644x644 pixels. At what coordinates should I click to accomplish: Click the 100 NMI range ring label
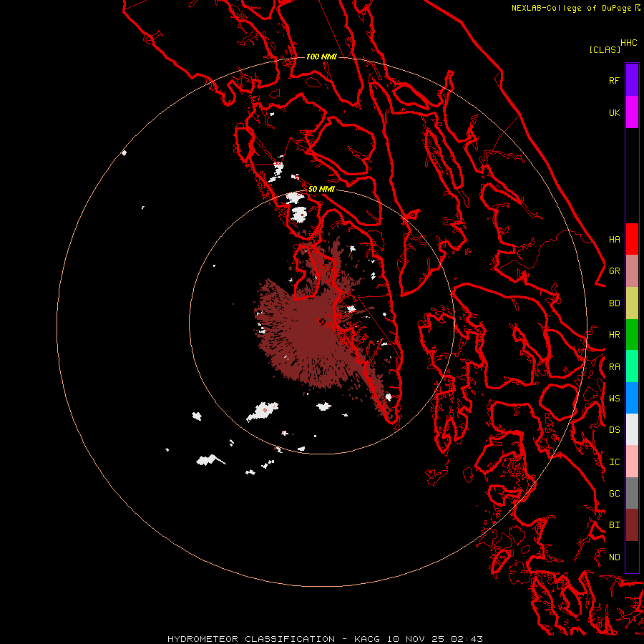click(321, 57)
